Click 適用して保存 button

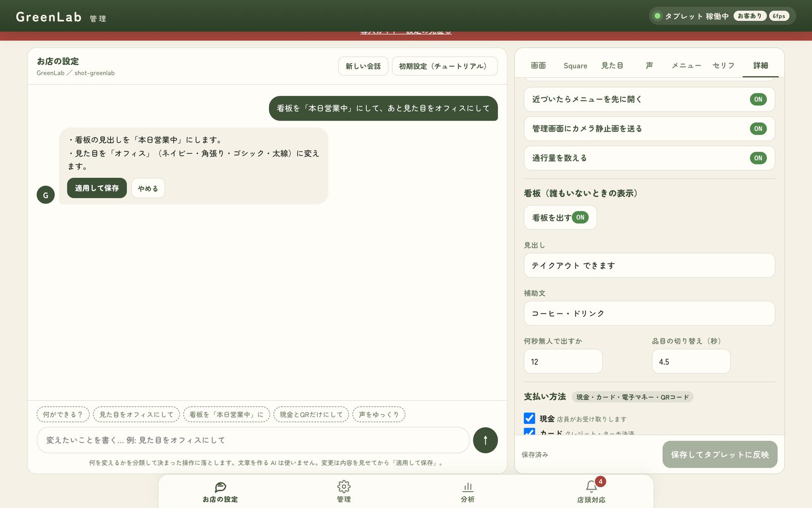click(x=97, y=188)
